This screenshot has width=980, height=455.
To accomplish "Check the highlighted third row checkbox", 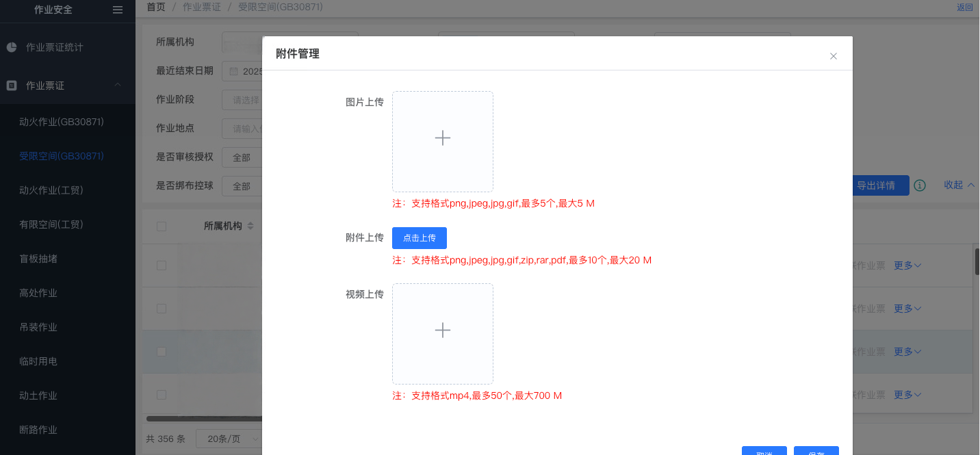I will [x=162, y=352].
